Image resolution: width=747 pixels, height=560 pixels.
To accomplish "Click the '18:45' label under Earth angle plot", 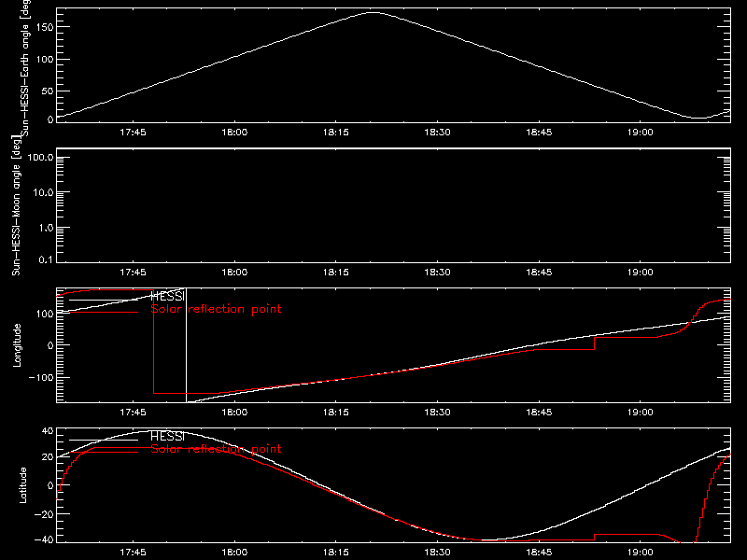I will tap(539, 133).
